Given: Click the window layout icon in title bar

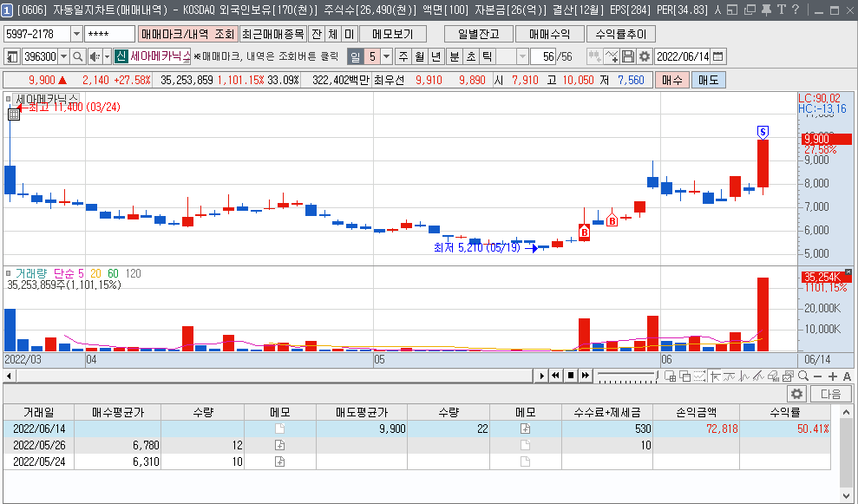Looking at the screenshot, I should pyautogui.click(x=732, y=10).
